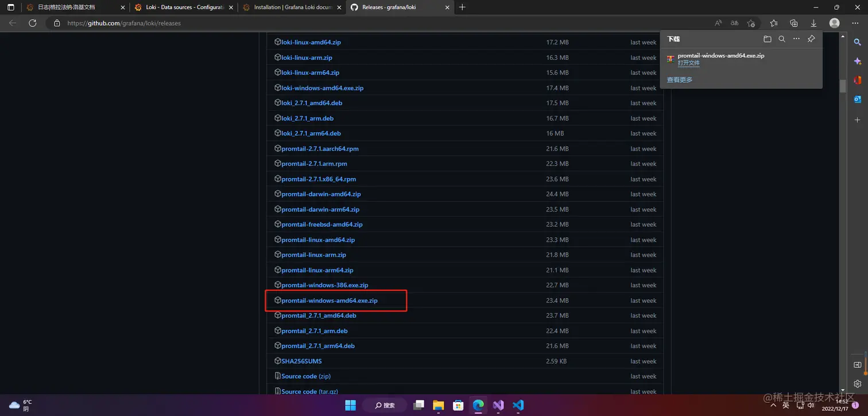
Task: Open Windows Start button on taskbar
Action: point(351,405)
